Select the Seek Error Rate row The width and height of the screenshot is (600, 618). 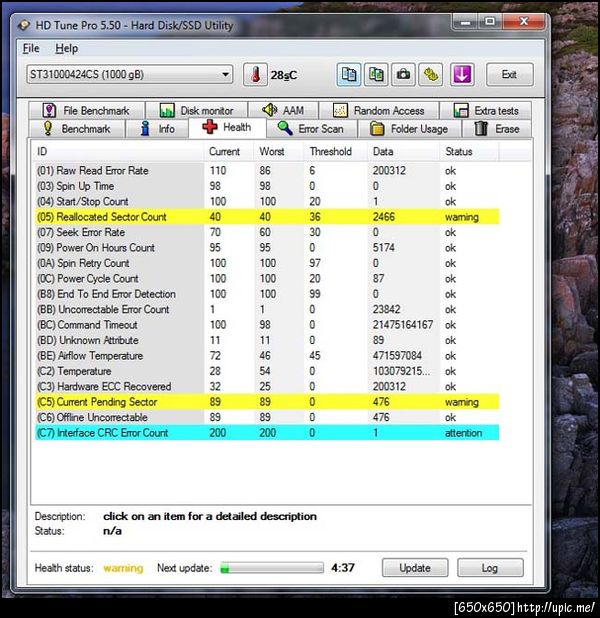point(267,232)
